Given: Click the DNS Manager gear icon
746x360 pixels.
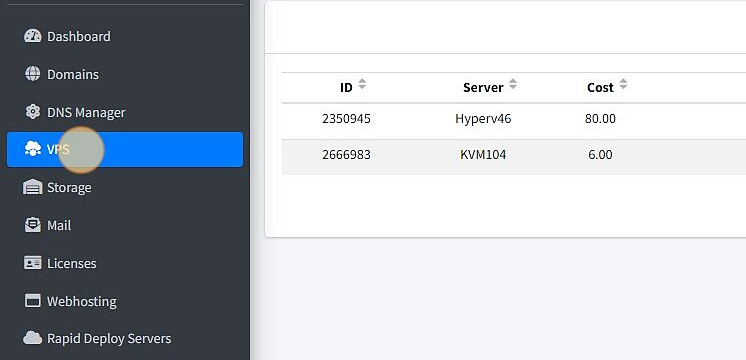Looking at the screenshot, I should click(x=32, y=112).
